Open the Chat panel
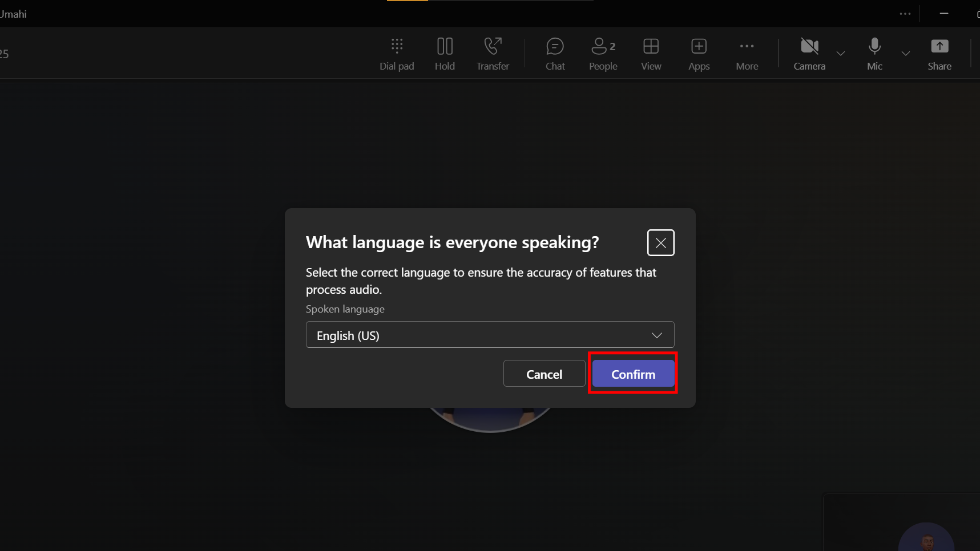Viewport: 980px width, 551px height. click(555, 54)
